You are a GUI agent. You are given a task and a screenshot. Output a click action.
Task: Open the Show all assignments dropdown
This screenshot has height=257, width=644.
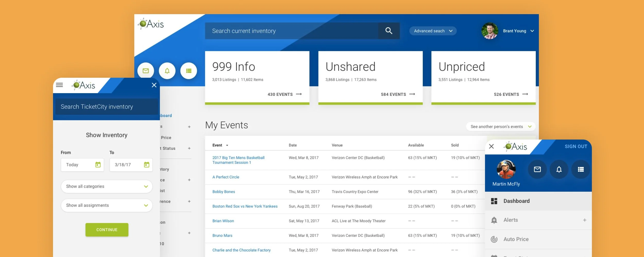[107, 205]
